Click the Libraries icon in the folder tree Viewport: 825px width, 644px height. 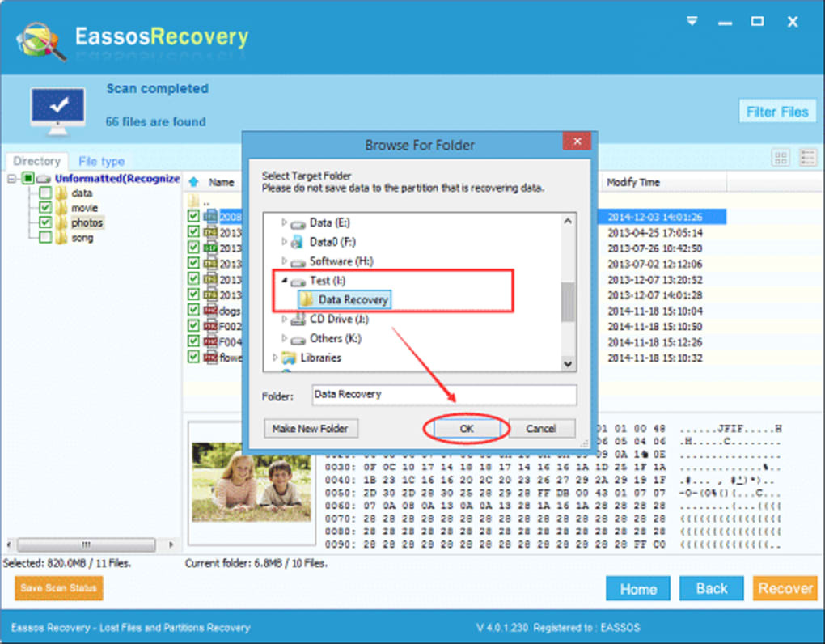click(288, 358)
